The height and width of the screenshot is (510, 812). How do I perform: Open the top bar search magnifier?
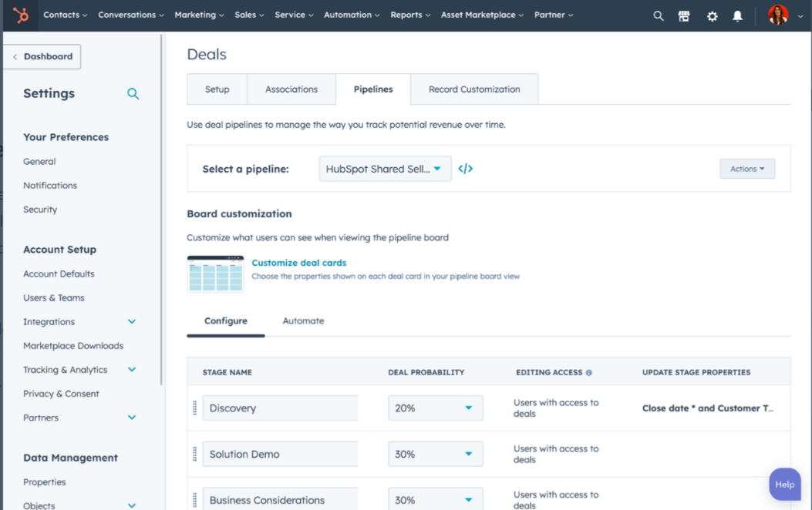click(659, 16)
